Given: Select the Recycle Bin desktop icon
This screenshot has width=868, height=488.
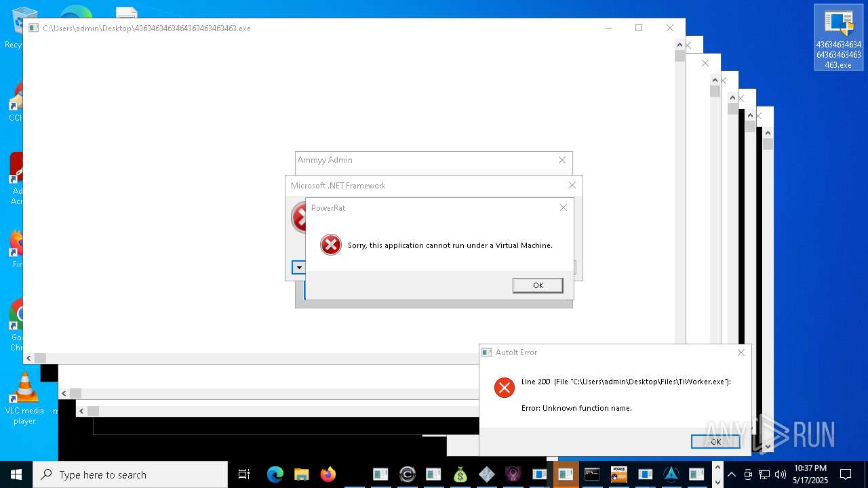Looking at the screenshot, I should pyautogui.click(x=14, y=28).
